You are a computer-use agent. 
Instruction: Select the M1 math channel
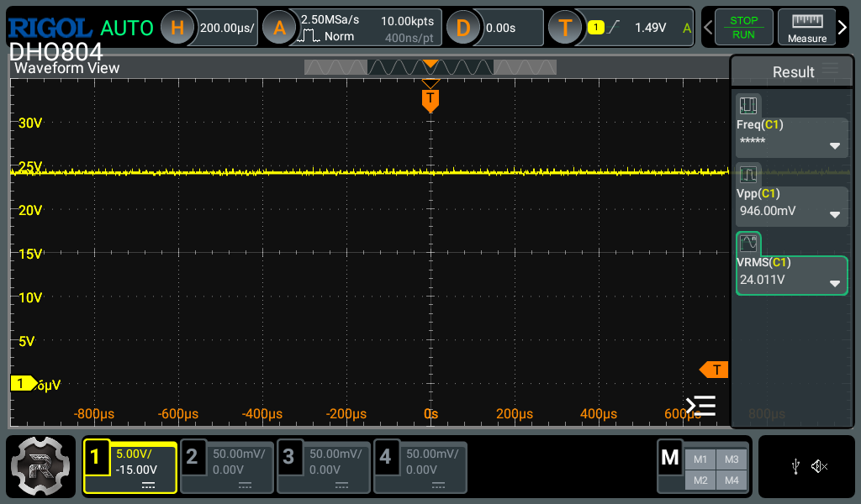(x=700, y=459)
